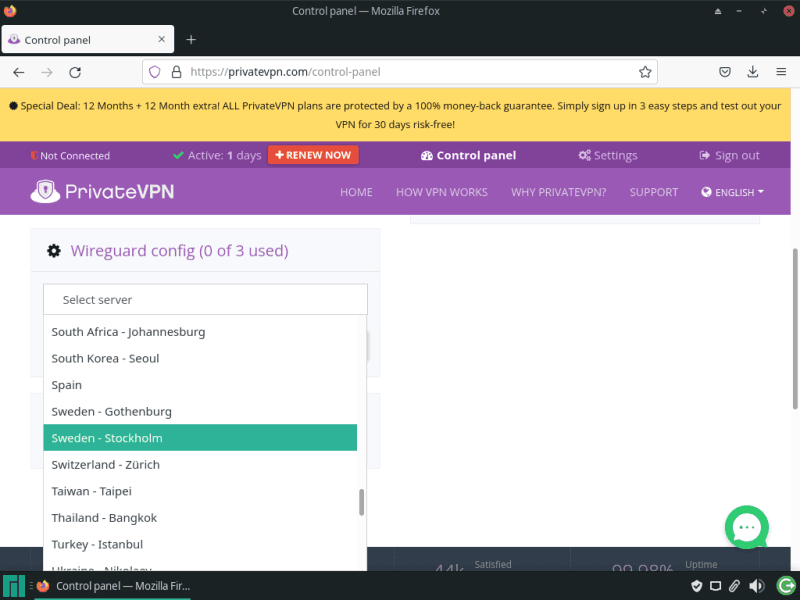Click the server list scrollbar thumb

pyautogui.click(x=361, y=502)
